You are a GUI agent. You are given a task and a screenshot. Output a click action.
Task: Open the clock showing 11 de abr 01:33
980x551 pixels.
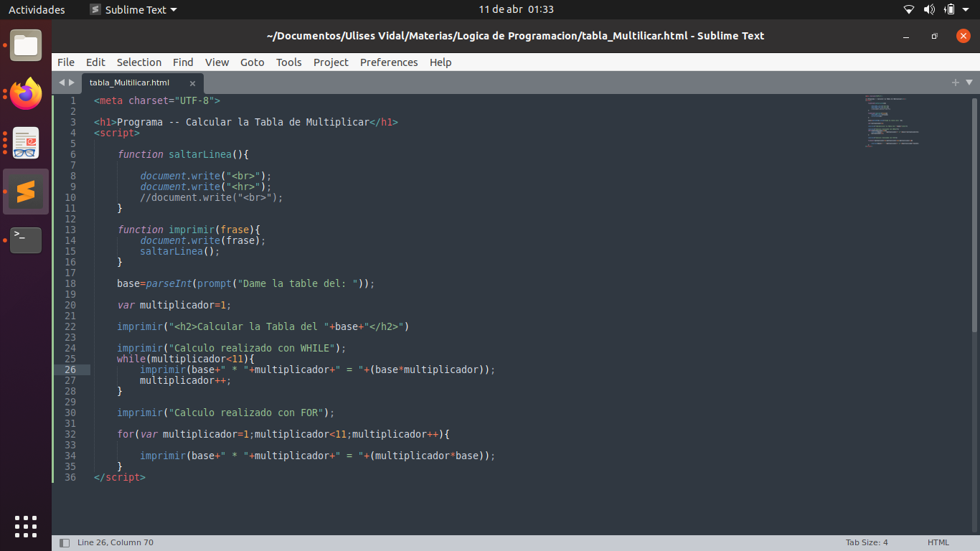coord(516,9)
